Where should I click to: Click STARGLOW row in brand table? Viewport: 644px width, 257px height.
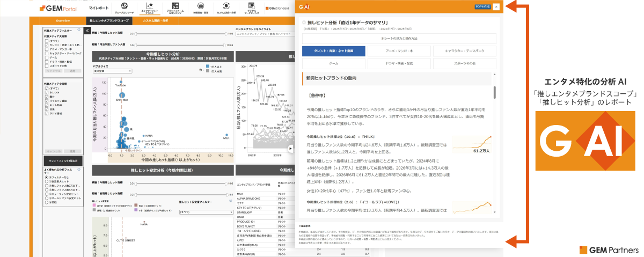tap(265, 212)
